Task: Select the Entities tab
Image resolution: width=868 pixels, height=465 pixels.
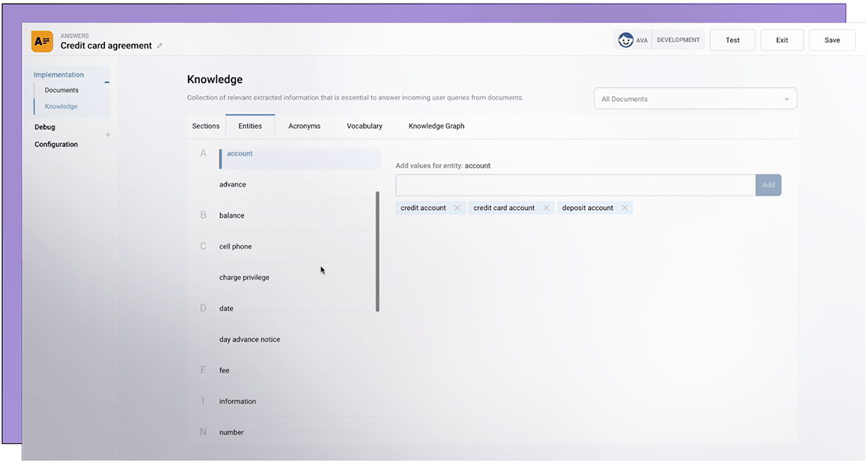Action: pyautogui.click(x=250, y=126)
